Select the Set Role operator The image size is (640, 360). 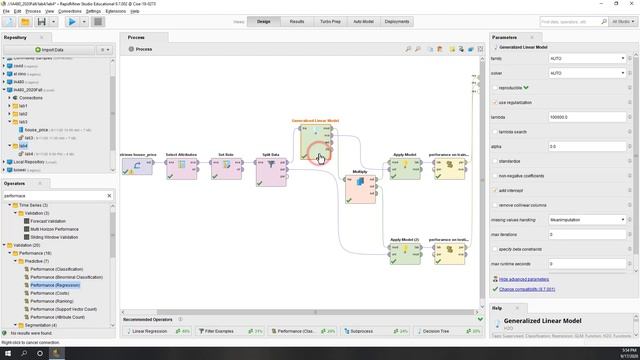tap(227, 169)
